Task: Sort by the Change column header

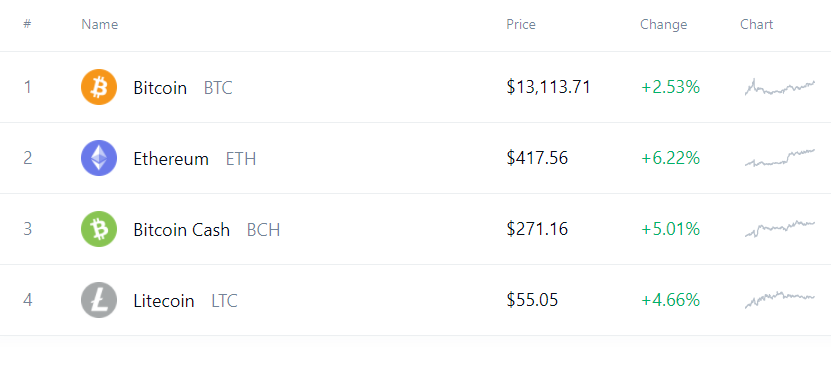Action: (x=664, y=24)
